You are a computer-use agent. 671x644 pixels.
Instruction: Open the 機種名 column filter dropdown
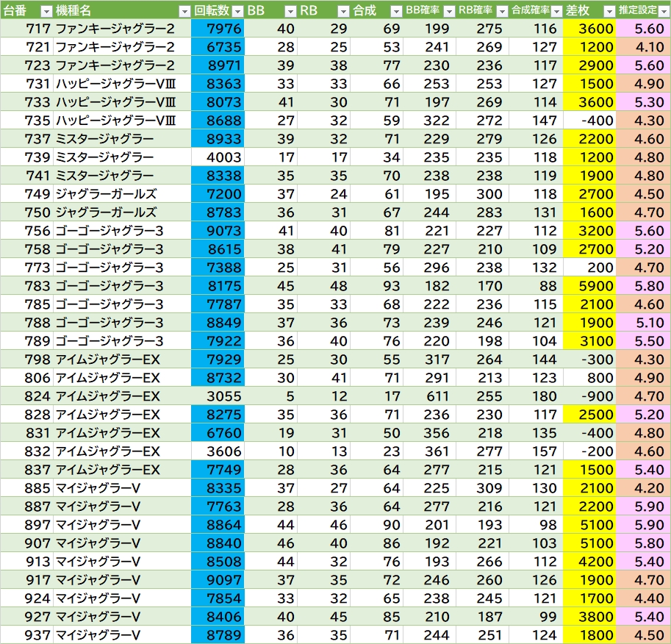point(184,11)
